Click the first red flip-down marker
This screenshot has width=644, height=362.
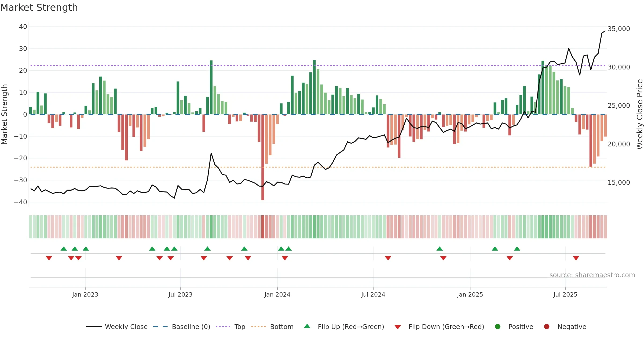pos(49,258)
